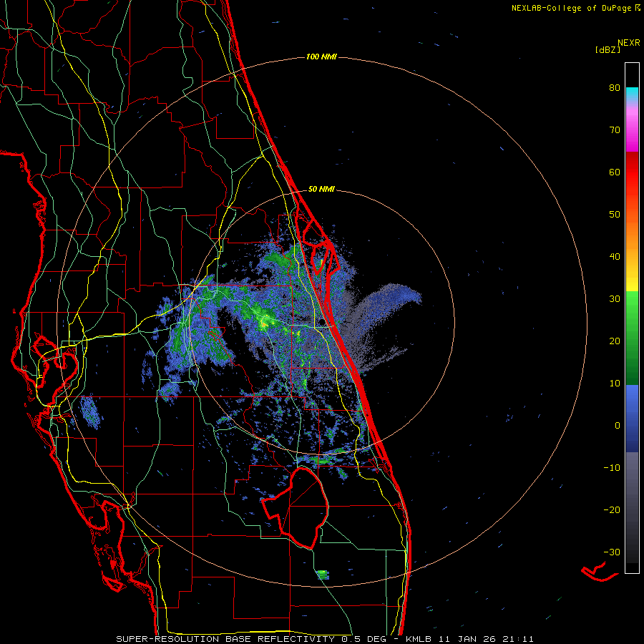This screenshot has width=644, height=644.
Task: Click the KMLB station identifier in the caption
Action: point(419,639)
